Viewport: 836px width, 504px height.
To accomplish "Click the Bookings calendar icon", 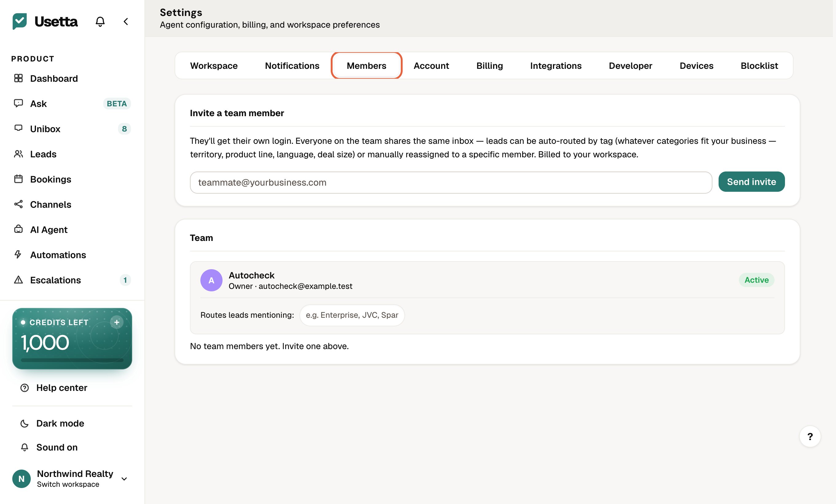I will click(18, 179).
